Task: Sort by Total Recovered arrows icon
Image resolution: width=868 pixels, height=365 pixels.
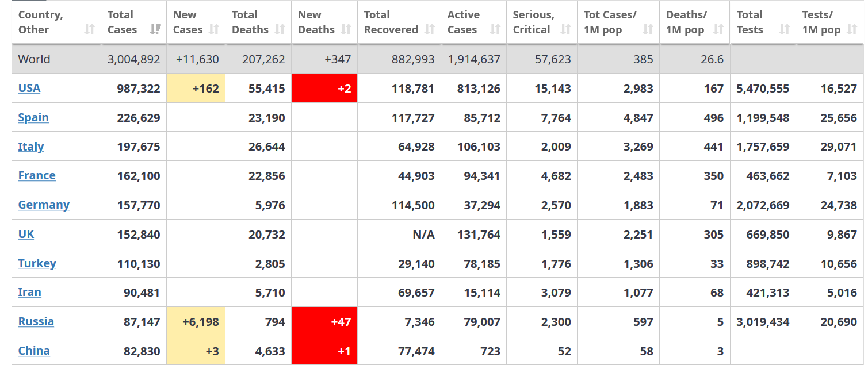Action: tap(430, 30)
